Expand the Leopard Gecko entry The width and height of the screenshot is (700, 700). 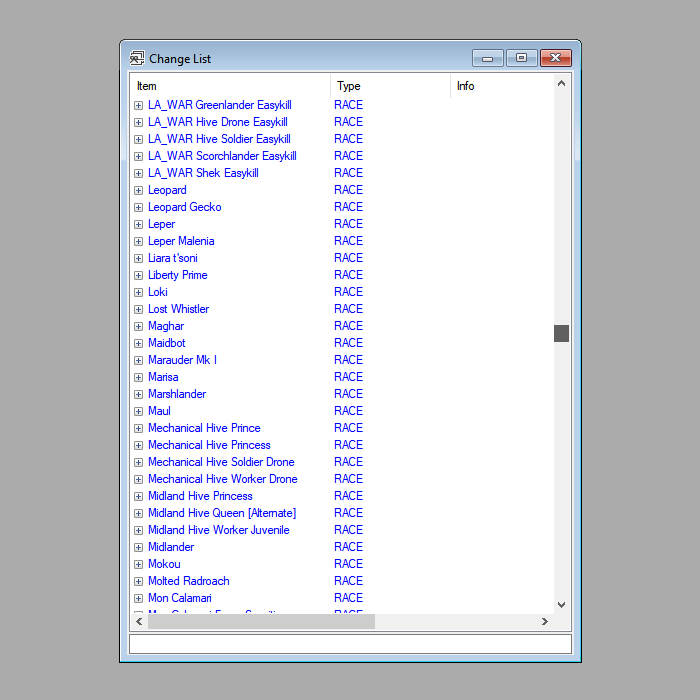point(138,208)
